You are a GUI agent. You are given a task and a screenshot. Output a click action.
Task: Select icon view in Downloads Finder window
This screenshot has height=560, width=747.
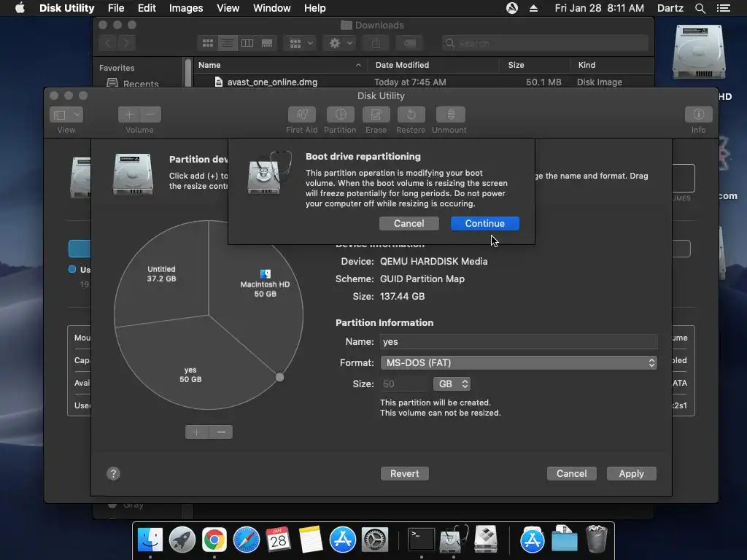pyautogui.click(x=208, y=43)
